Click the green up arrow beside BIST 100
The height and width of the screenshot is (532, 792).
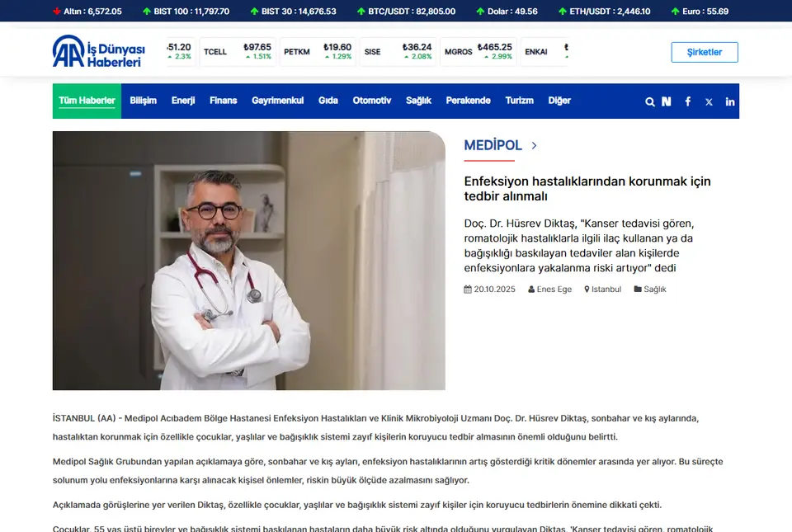tap(147, 11)
